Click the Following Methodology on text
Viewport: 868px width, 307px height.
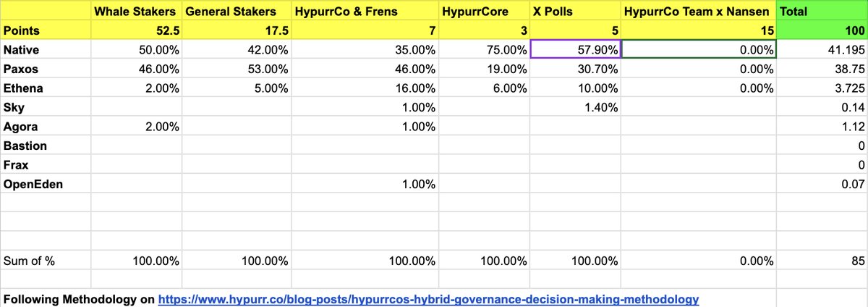(79, 298)
